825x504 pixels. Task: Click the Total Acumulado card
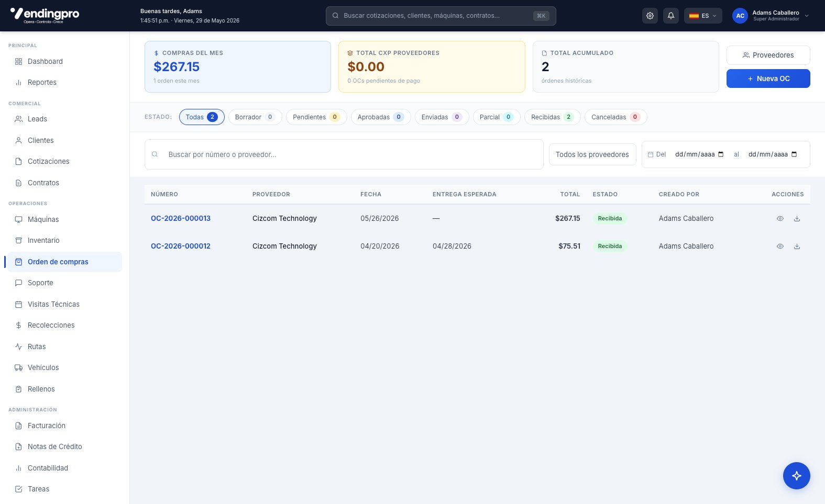pyautogui.click(x=626, y=67)
